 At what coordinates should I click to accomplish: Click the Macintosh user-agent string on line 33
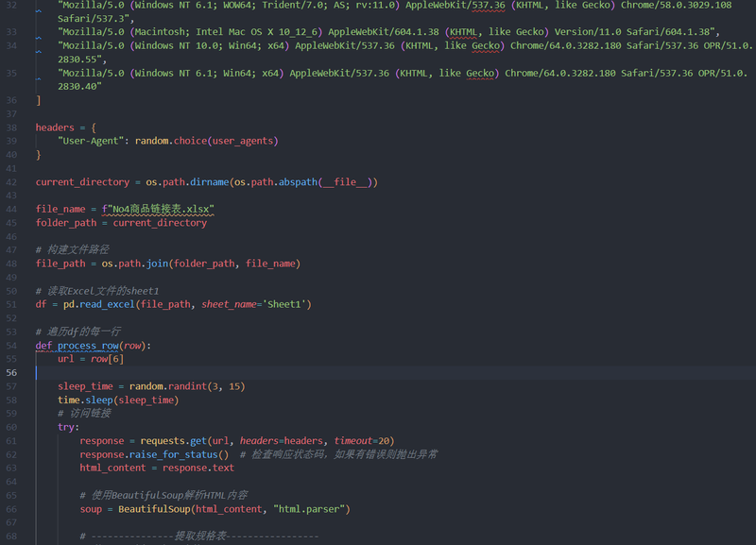(386, 32)
